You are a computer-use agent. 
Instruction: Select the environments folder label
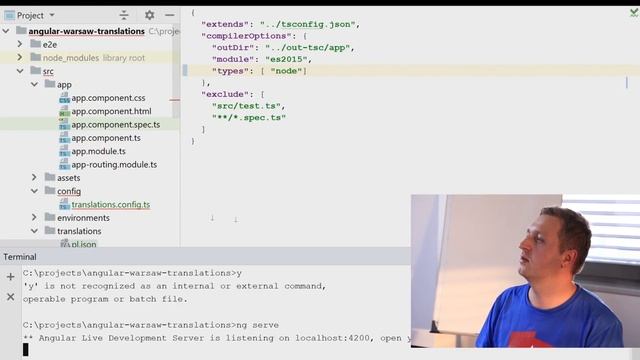(83, 218)
